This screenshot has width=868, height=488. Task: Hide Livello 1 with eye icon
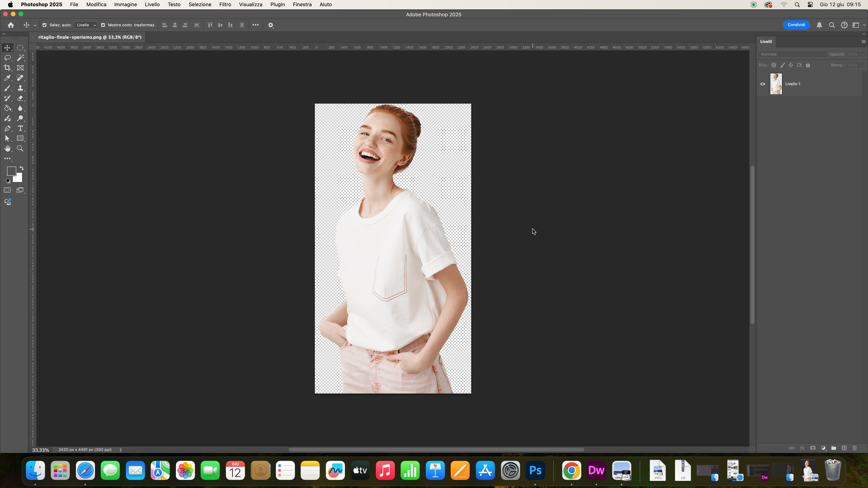763,84
